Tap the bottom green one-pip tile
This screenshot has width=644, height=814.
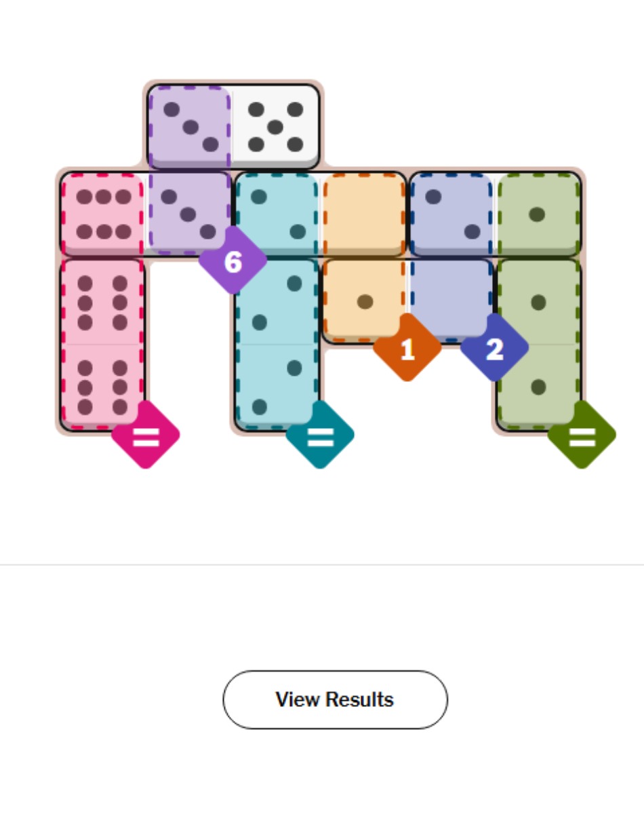538,387
